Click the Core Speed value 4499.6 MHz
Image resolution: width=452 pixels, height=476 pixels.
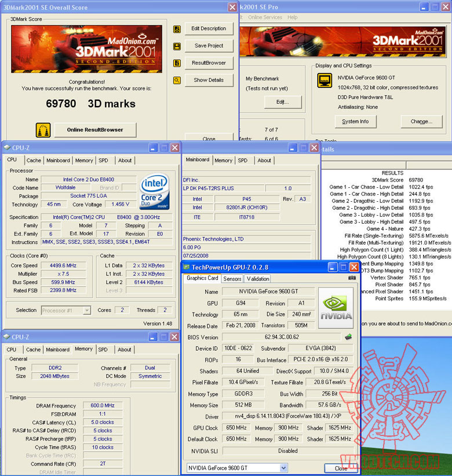coord(63,266)
